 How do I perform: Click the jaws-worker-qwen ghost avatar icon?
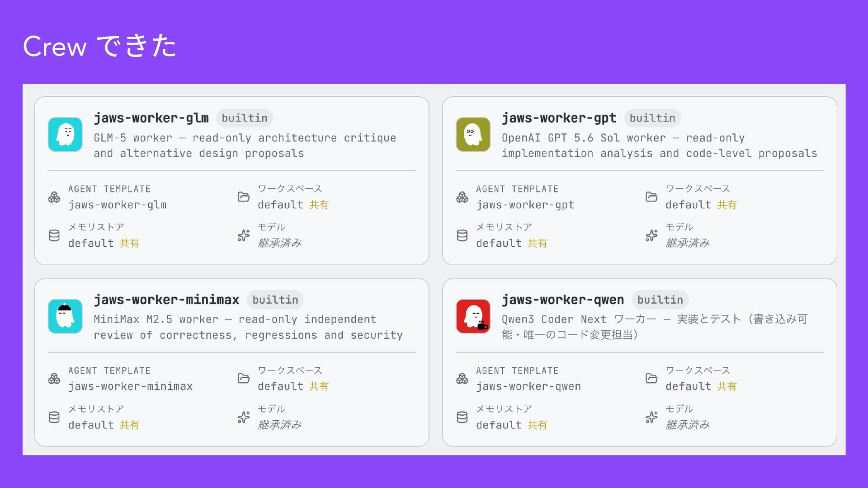473,316
